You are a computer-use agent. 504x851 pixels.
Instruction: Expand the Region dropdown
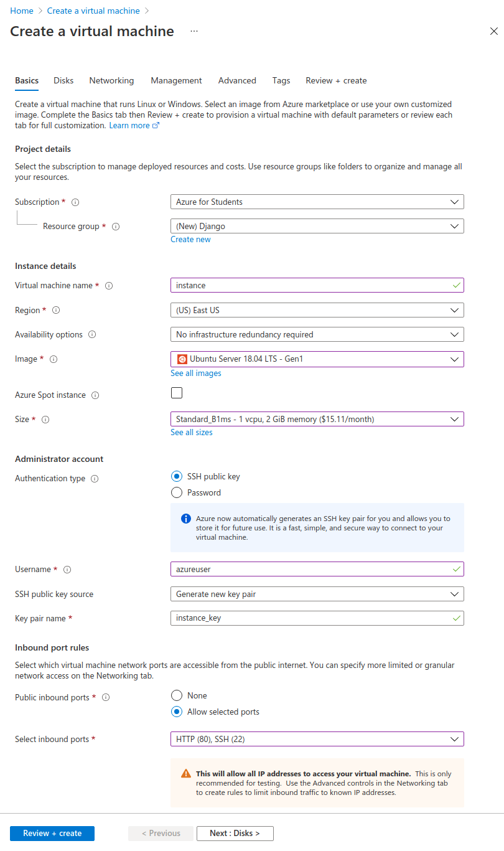[x=317, y=310]
